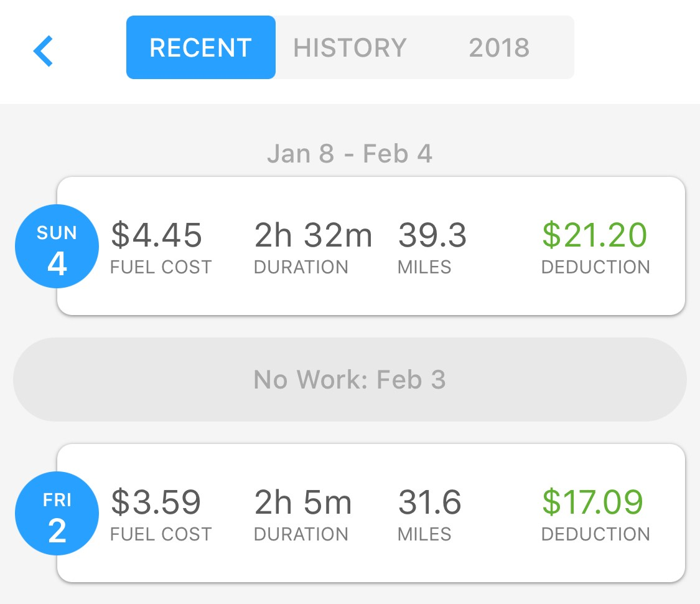Tap the FRI 2 date badge
The image size is (700, 604).
[x=57, y=515]
